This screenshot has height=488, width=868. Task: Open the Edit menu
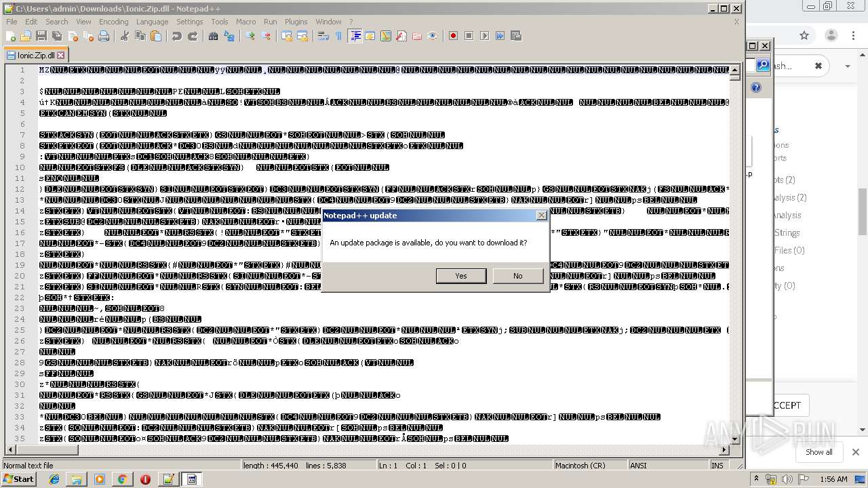(31, 22)
